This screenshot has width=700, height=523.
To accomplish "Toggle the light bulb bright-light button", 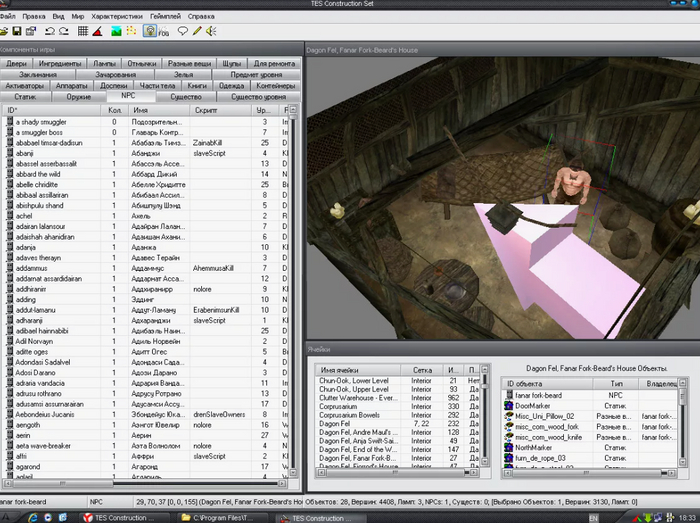I will coord(149,31).
